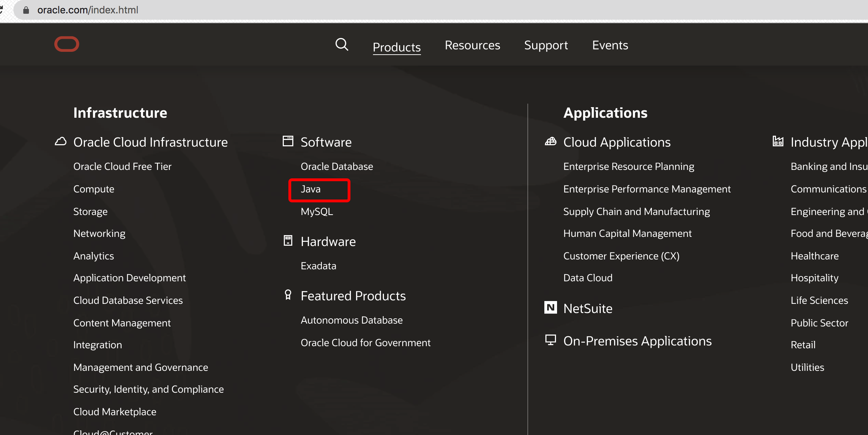The width and height of the screenshot is (868, 435).
Task: Open the Support menu
Action: pos(546,45)
